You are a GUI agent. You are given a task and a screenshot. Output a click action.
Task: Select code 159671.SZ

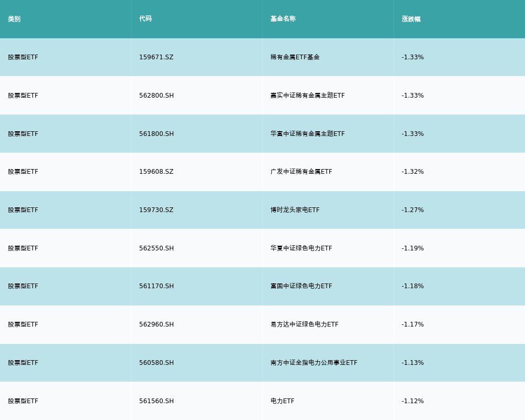pos(156,57)
